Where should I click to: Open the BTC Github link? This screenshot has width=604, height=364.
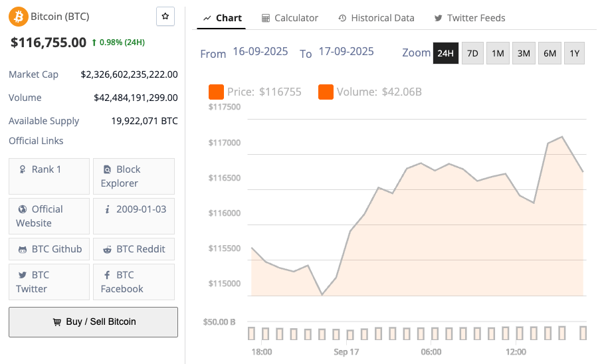coord(49,249)
